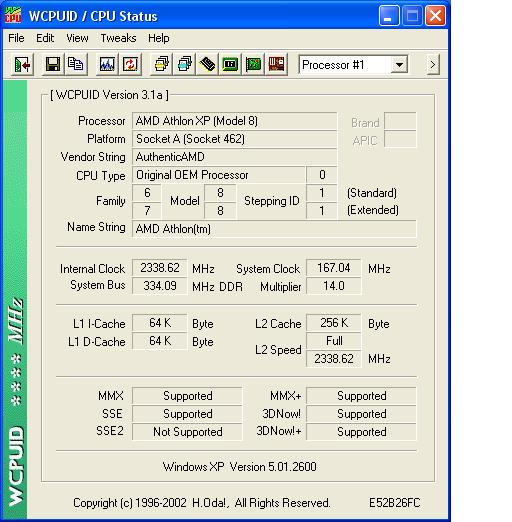Minimize the WCPUID window
Screen dimensions: 512x522
coord(389,16)
